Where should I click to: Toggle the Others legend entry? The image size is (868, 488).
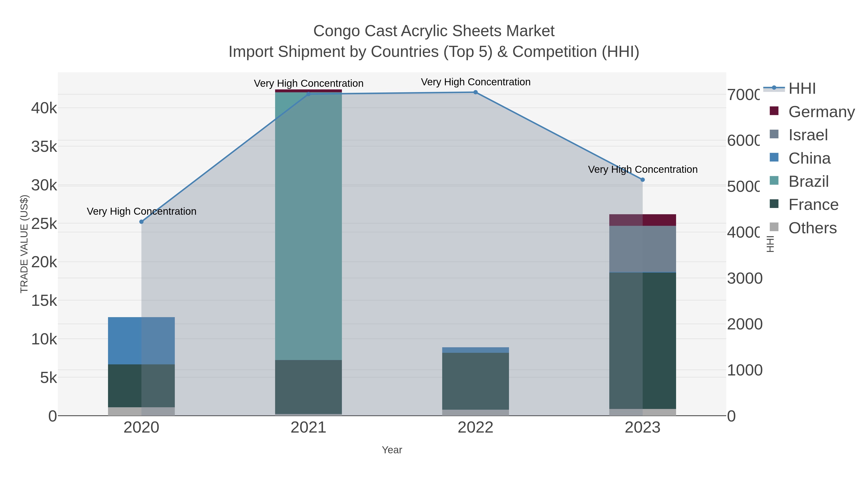(803, 228)
